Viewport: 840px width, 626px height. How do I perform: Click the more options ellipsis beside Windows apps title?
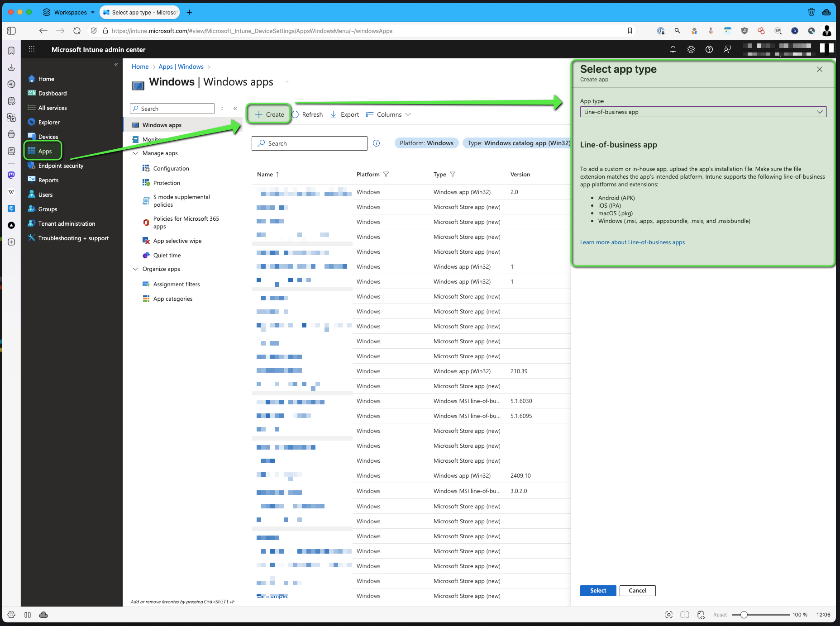point(288,82)
